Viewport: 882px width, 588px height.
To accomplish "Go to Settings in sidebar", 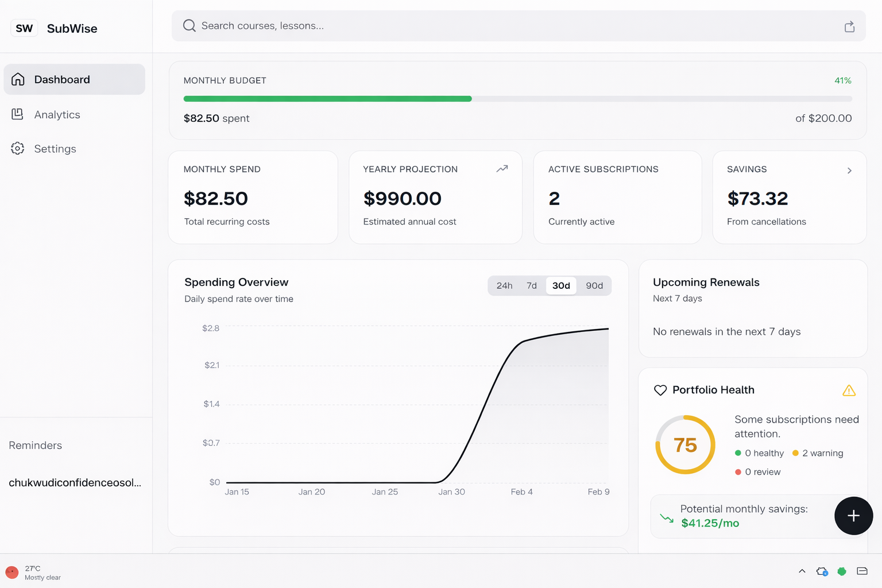I will pyautogui.click(x=55, y=149).
